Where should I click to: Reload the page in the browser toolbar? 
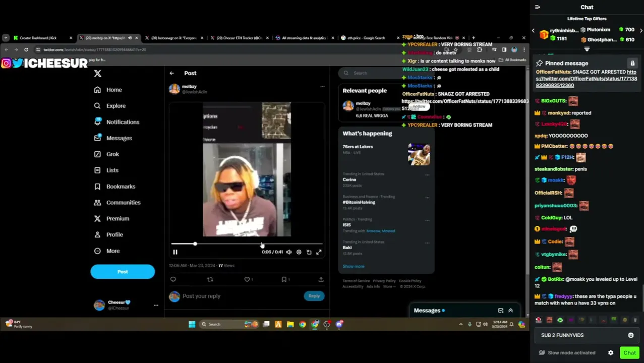[x=26, y=49]
